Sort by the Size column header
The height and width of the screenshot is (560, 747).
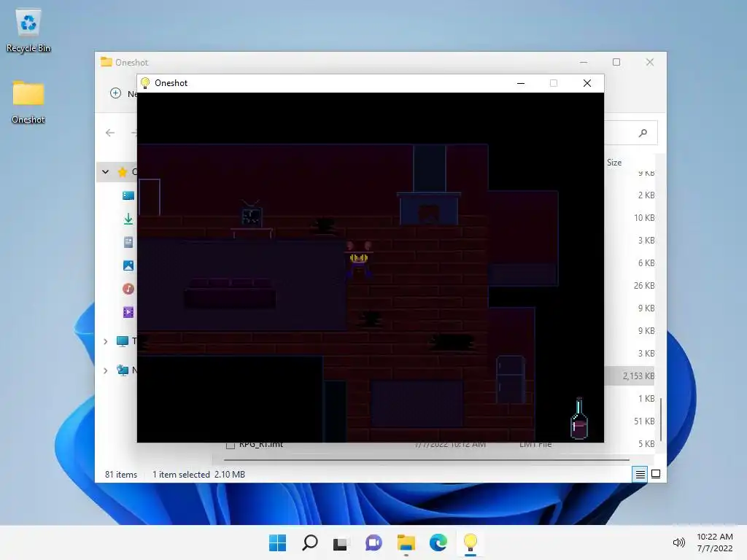click(x=614, y=163)
